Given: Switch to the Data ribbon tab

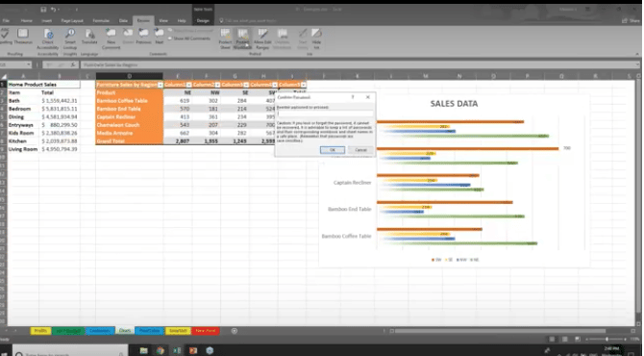Looking at the screenshot, I should 123,20.
